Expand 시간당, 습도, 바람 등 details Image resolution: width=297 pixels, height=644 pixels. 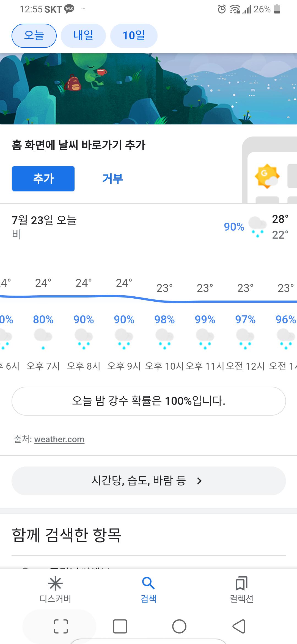pyautogui.click(x=148, y=481)
